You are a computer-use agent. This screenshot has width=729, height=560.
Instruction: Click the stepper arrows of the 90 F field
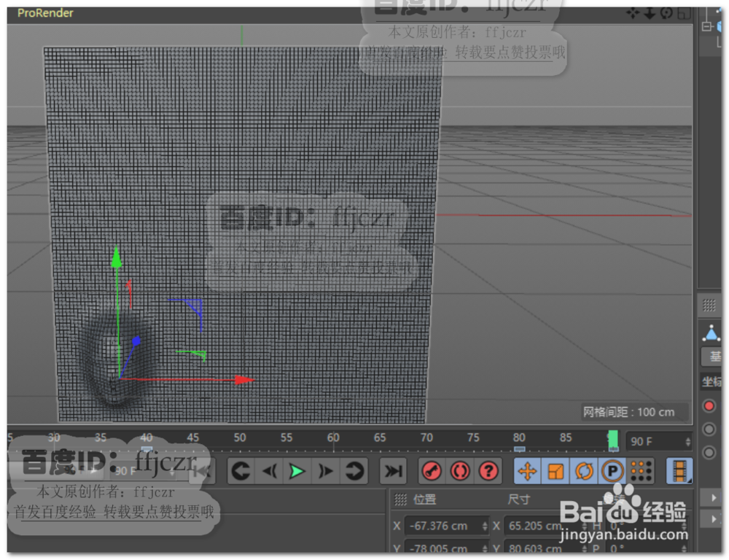click(x=688, y=441)
